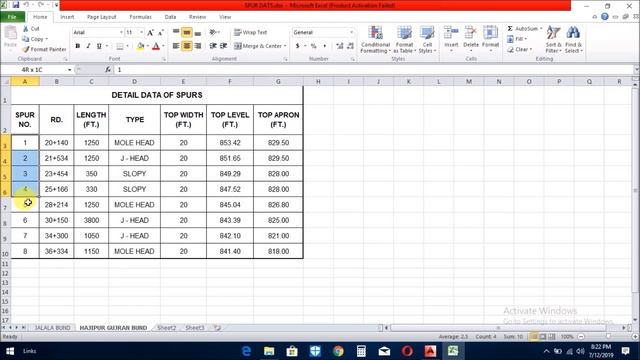
Task: Click the Format Painter brush icon
Action: point(26,49)
